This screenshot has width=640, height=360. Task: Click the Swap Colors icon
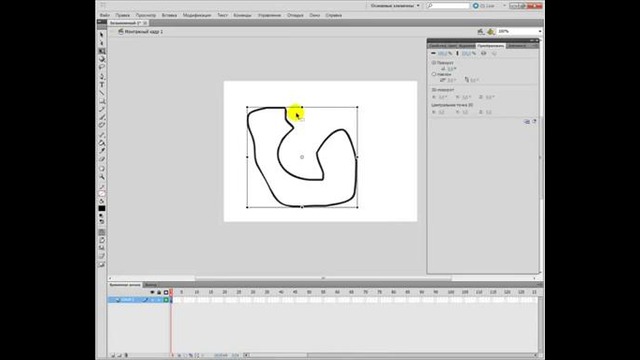pos(102,222)
